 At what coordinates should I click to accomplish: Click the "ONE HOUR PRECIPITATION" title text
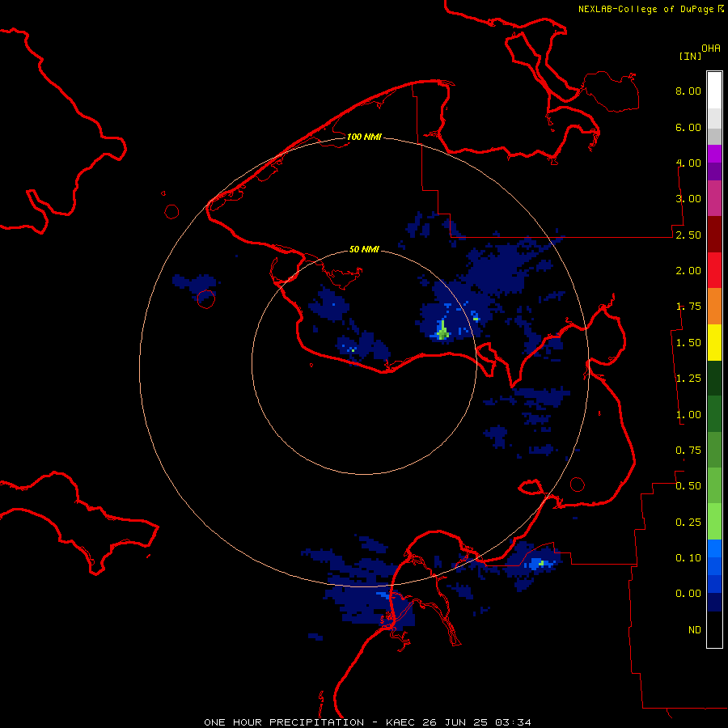[x=284, y=722]
